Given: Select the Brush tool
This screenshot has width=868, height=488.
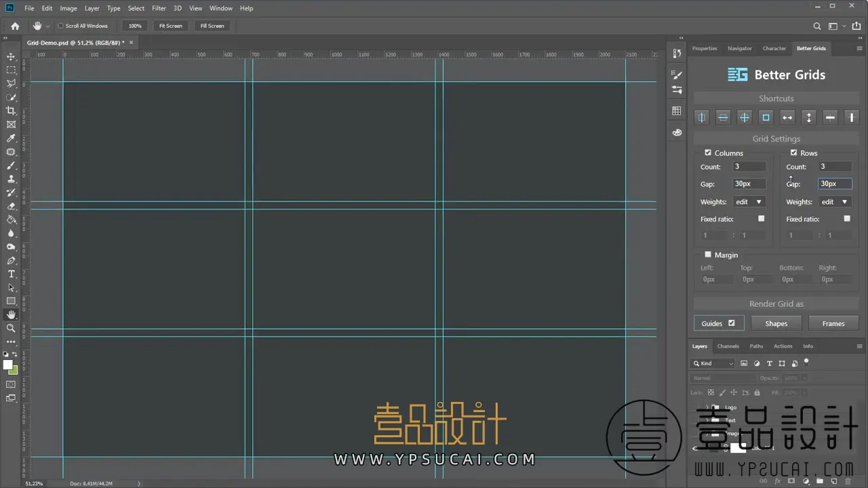Looking at the screenshot, I should [11, 165].
